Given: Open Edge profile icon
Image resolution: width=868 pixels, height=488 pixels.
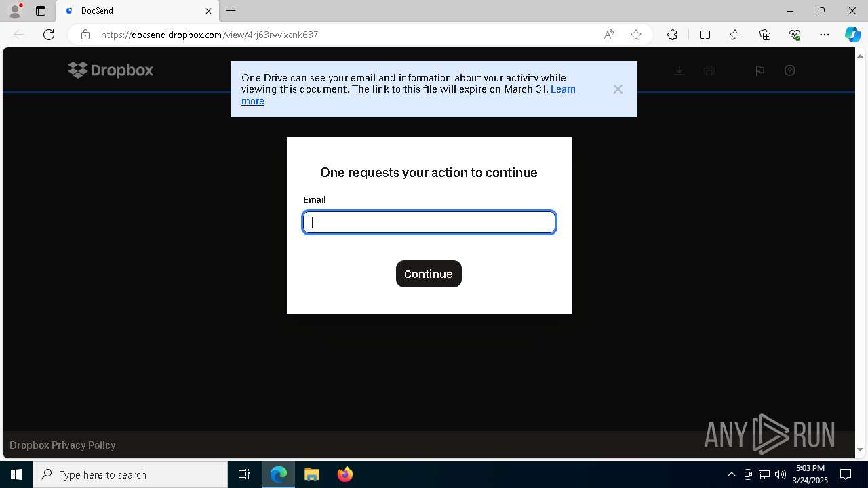Looking at the screenshot, I should (x=15, y=11).
